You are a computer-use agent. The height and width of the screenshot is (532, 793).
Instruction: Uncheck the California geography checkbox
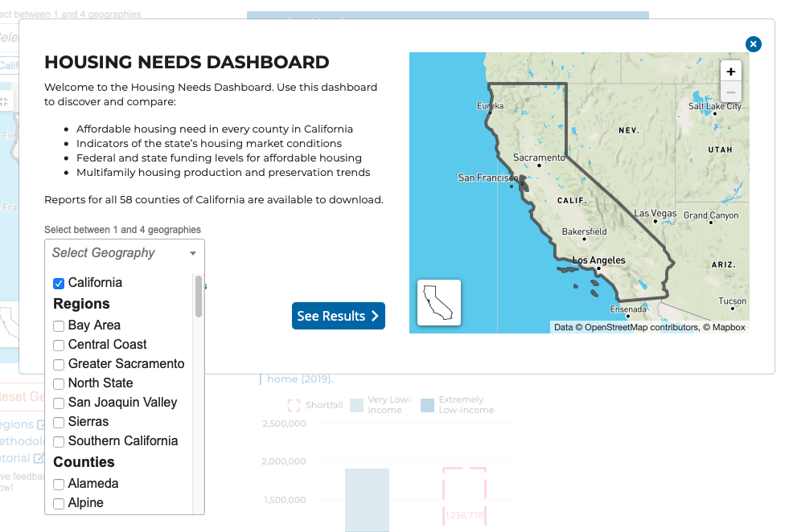tap(58, 283)
